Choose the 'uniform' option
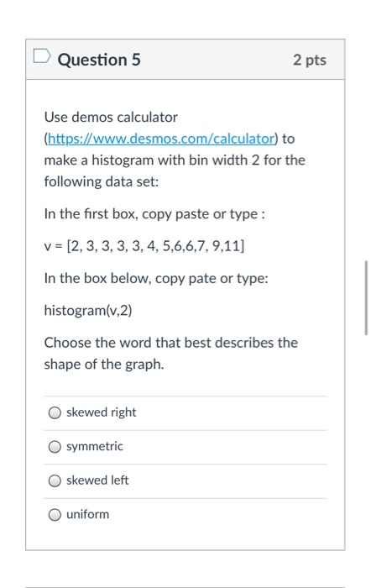Viewport: 371px width, 588px height. pyautogui.click(x=55, y=515)
